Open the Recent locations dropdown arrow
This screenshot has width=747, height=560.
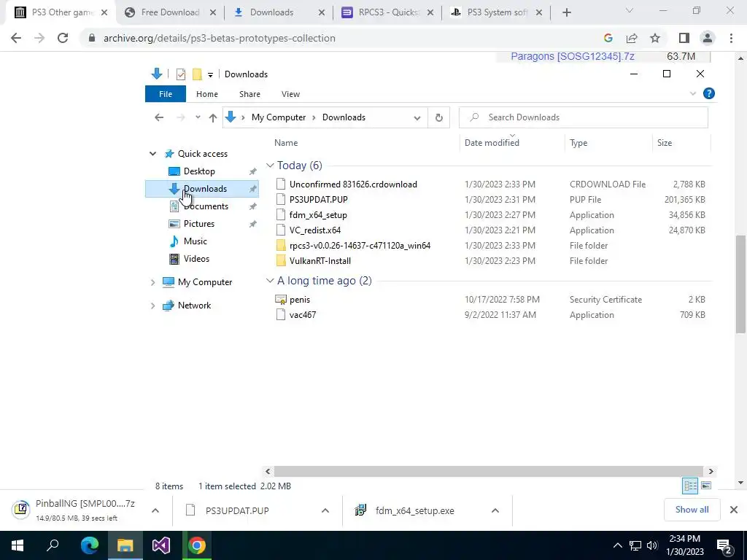198,117
